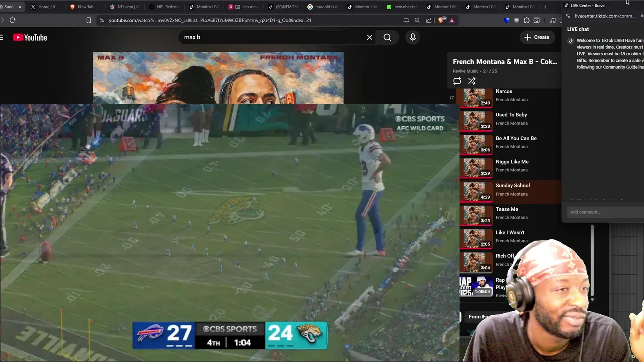Switch to the NFL Redzone tab
The image size is (644, 362).
(165, 7)
